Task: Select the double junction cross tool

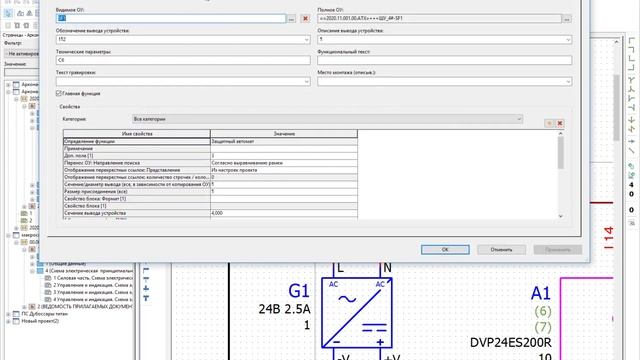Action: point(631,120)
